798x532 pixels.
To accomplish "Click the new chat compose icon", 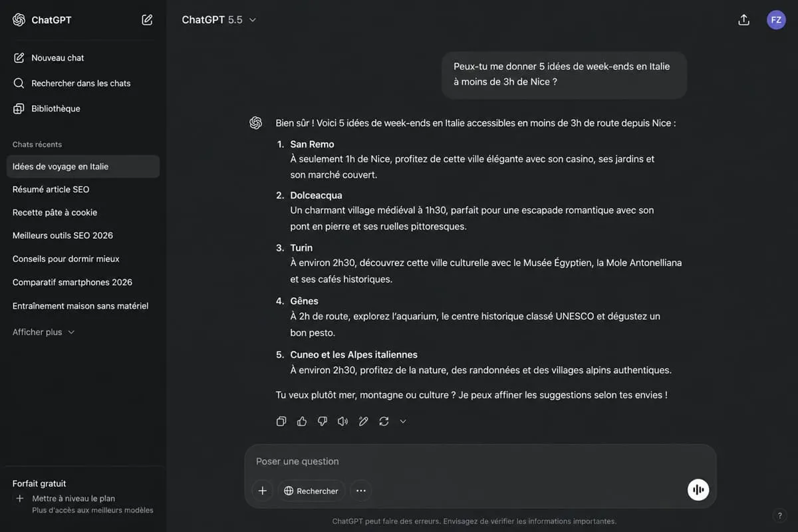I will [147, 20].
